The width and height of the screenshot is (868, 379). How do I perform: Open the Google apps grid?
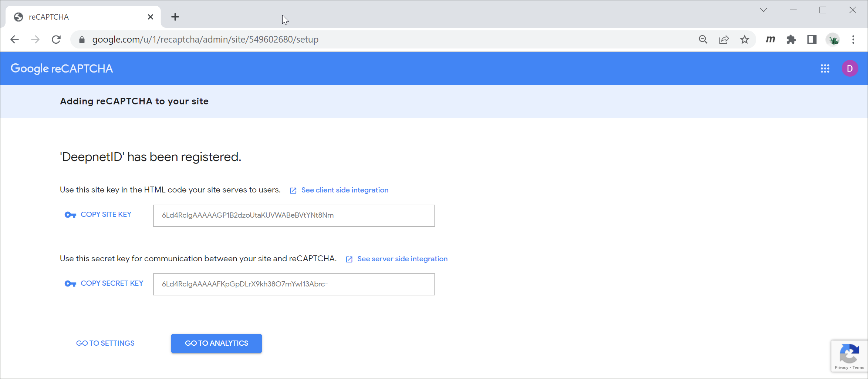(x=825, y=68)
